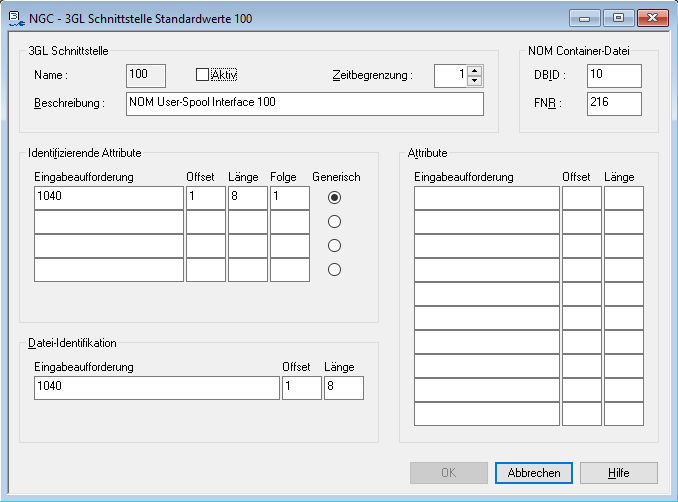The width and height of the screenshot is (678, 502).
Task: Decrease Zeitbegrenzung with the down arrow
Action: (474, 81)
